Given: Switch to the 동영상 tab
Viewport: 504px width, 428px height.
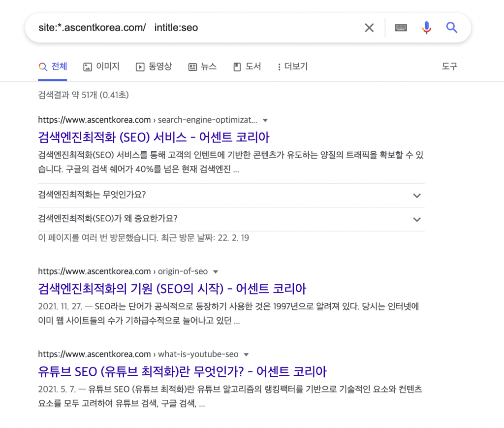Looking at the screenshot, I should click(x=154, y=66).
